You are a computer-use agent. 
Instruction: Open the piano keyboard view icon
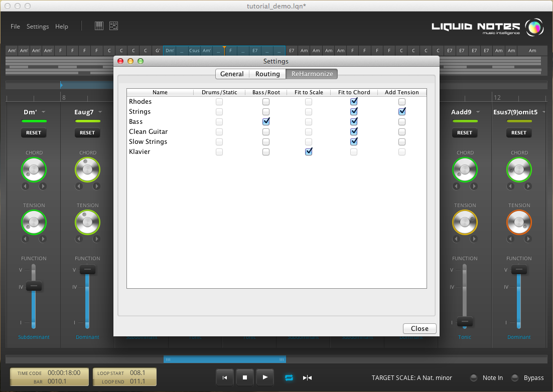99,26
